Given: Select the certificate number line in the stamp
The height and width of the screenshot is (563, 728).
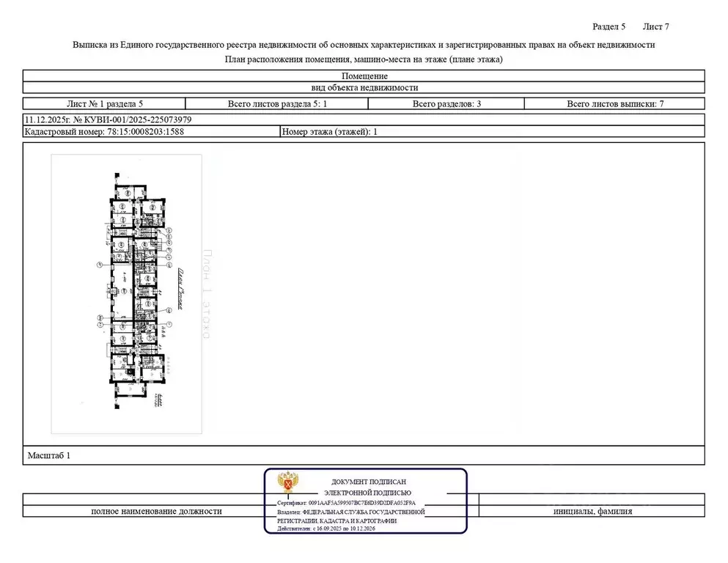Looking at the screenshot, I should pos(346,504).
